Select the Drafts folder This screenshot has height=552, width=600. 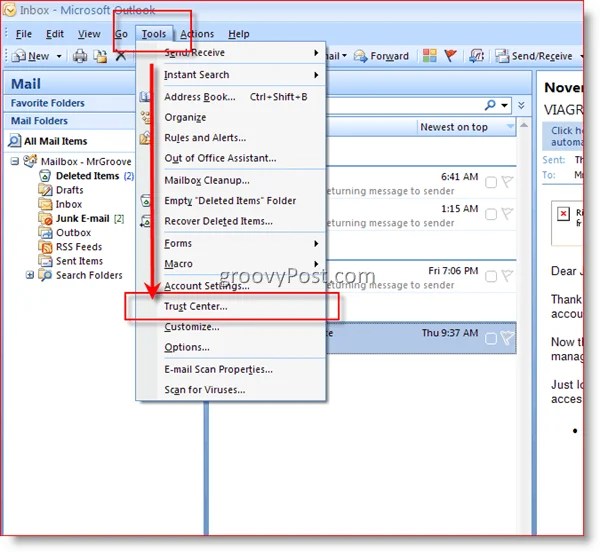click(61, 190)
